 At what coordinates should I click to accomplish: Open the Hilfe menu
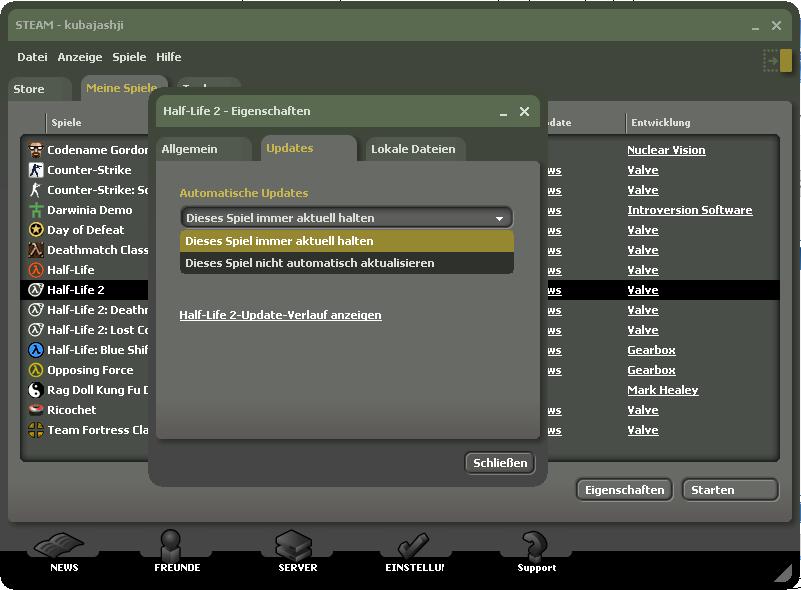point(169,57)
